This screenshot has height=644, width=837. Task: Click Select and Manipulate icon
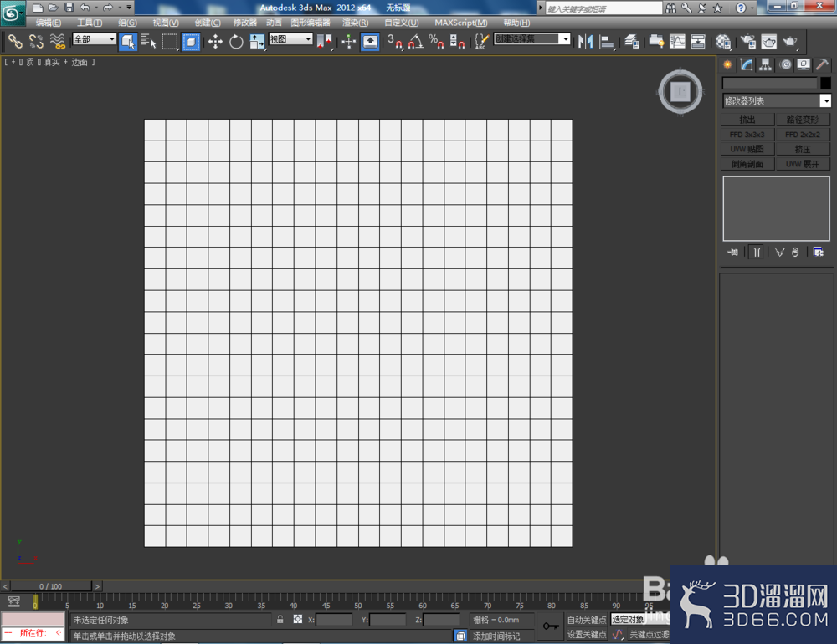[x=348, y=41]
